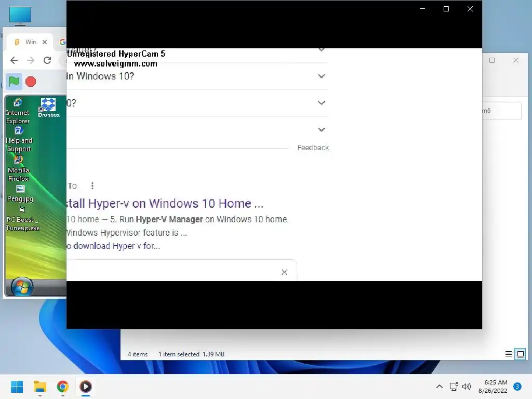The image size is (532, 399).
Task: Click the Chrome forward arrow
Action: 31,60
